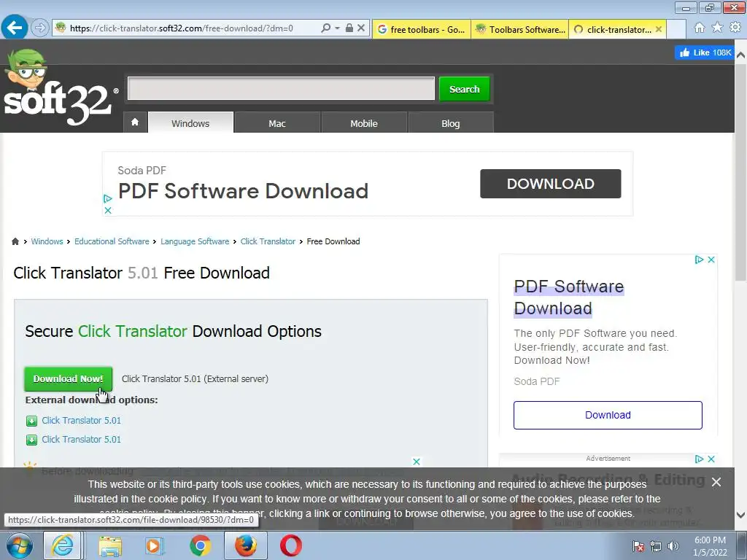
Task: Close the Audio Recording & Editing ad
Action: point(711,459)
